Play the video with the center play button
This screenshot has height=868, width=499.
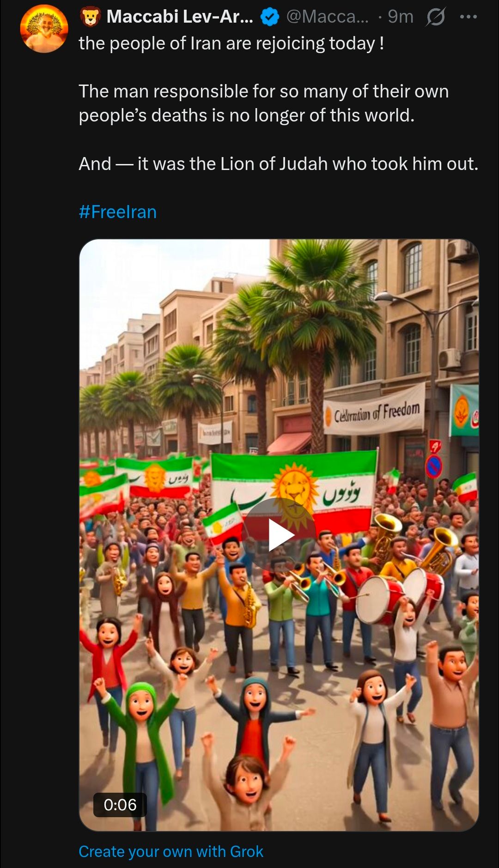(279, 535)
